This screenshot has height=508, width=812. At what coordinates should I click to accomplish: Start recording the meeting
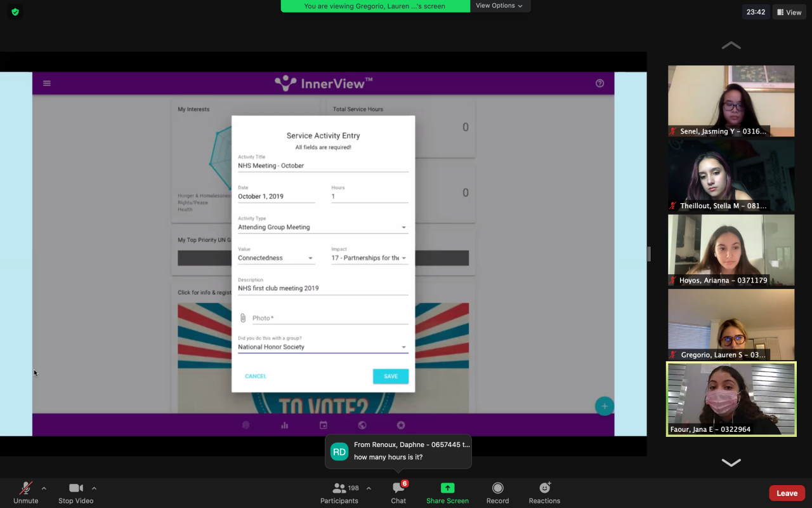[498, 492]
